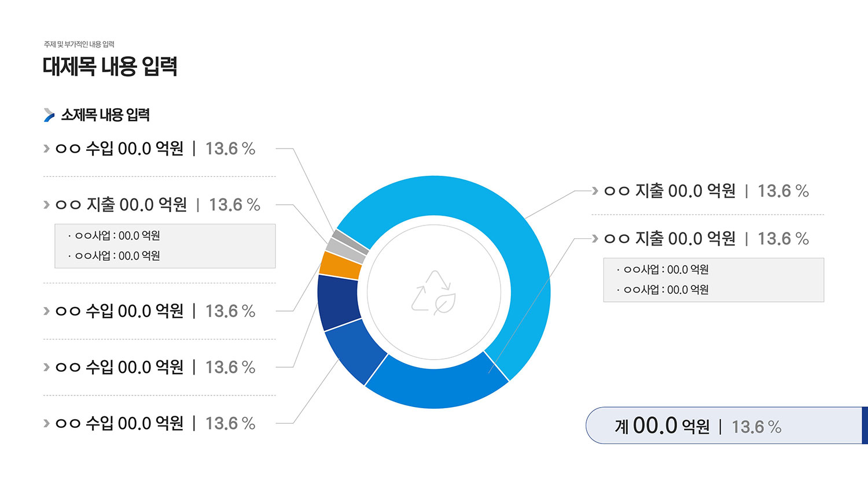
Task: Select the dark navy donut chart segment
Action: 339,302
